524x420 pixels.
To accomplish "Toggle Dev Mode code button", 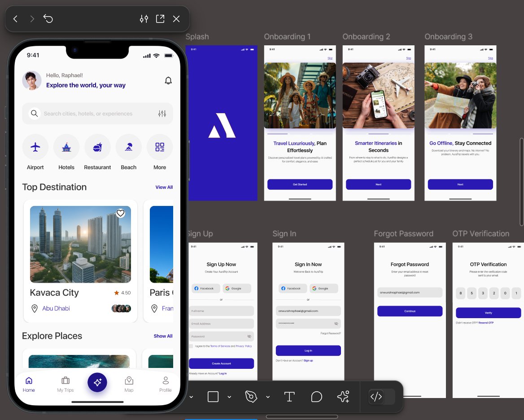I will [376, 397].
